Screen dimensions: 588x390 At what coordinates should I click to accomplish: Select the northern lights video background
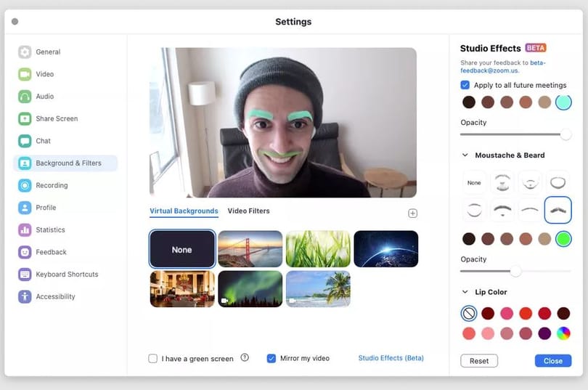click(250, 289)
